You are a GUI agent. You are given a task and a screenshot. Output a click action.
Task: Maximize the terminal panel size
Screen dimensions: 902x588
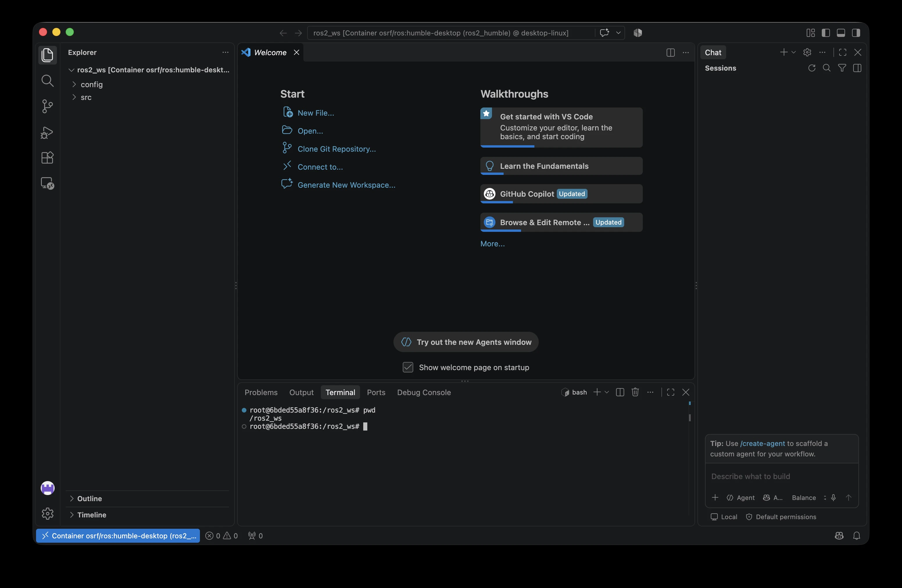pyautogui.click(x=670, y=392)
